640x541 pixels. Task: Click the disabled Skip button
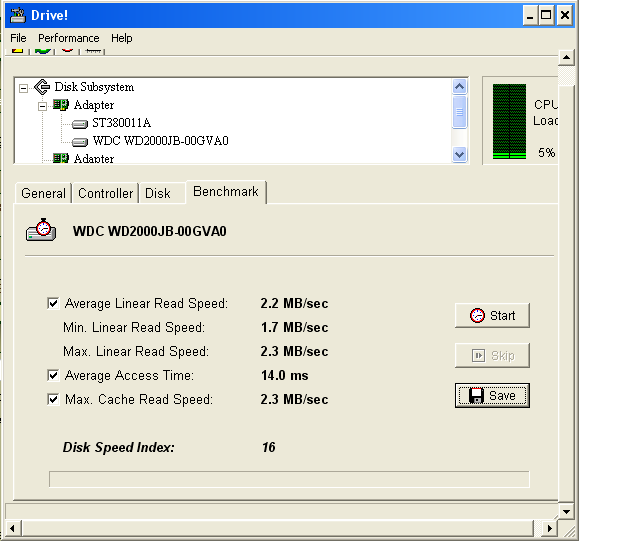point(492,356)
